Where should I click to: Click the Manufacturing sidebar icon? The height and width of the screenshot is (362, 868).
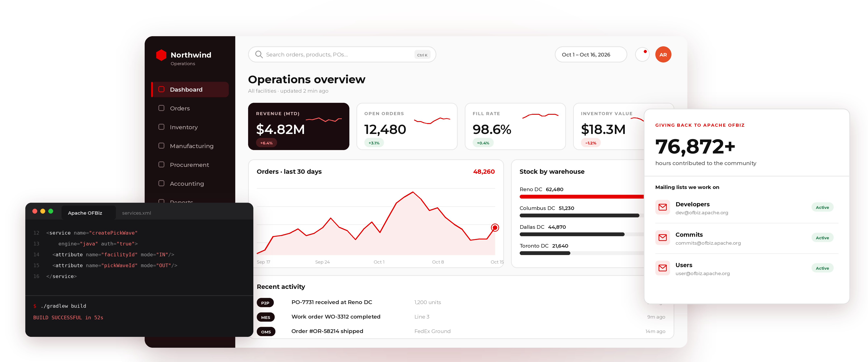click(161, 146)
